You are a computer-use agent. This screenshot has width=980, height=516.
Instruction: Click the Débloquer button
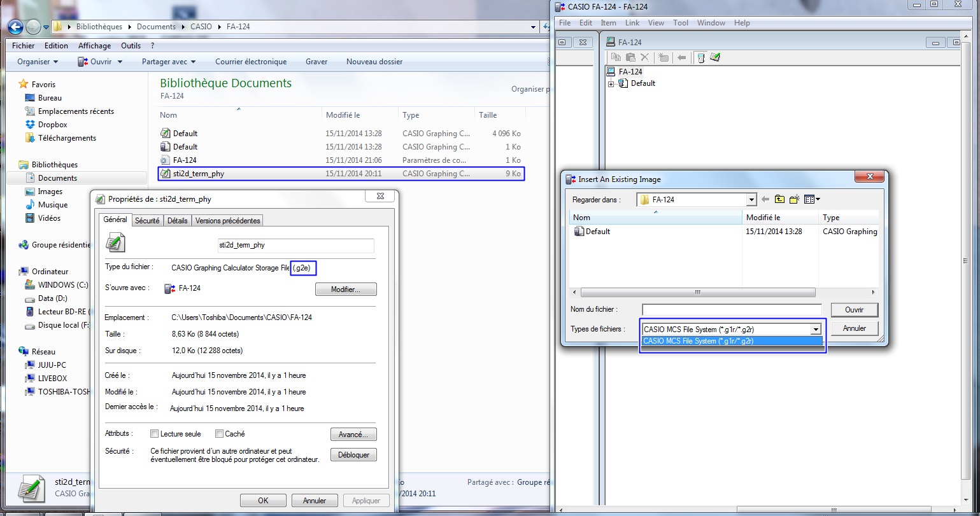click(353, 455)
